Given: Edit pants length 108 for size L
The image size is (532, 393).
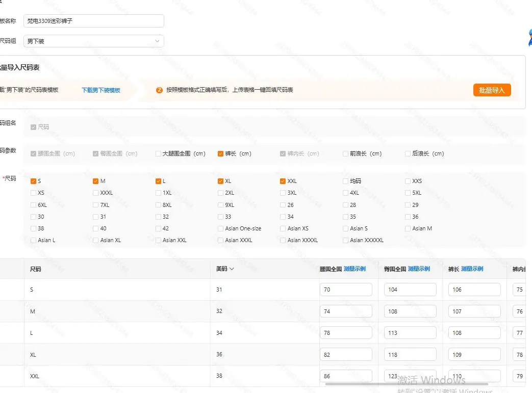Looking at the screenshot, I should (x=474, y=333).
